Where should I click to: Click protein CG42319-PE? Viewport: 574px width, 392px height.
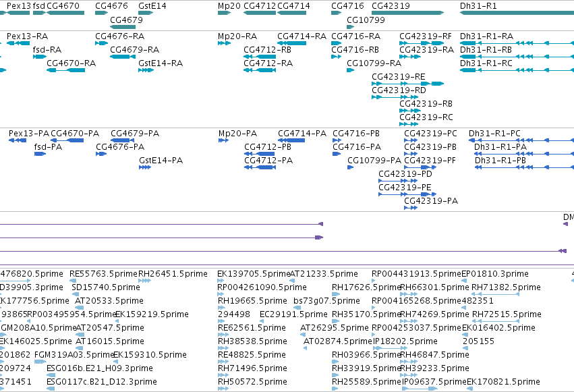pyautogui.click(x=405, y=188)
